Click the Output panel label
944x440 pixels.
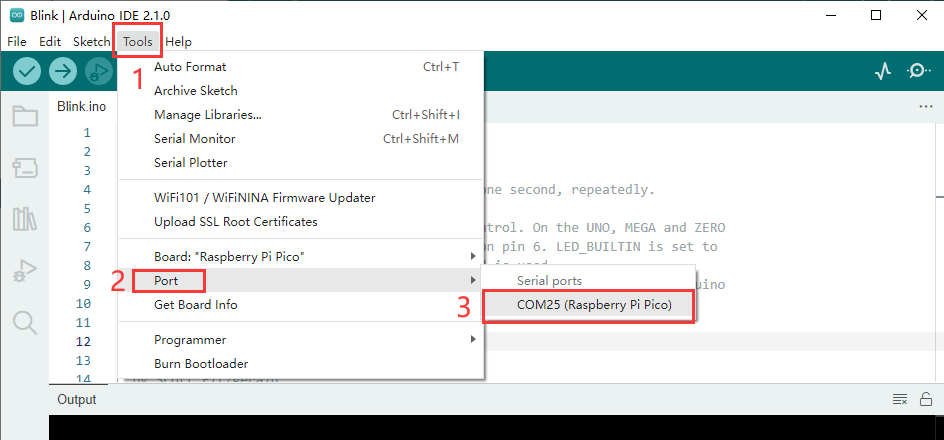click(76, 399)
